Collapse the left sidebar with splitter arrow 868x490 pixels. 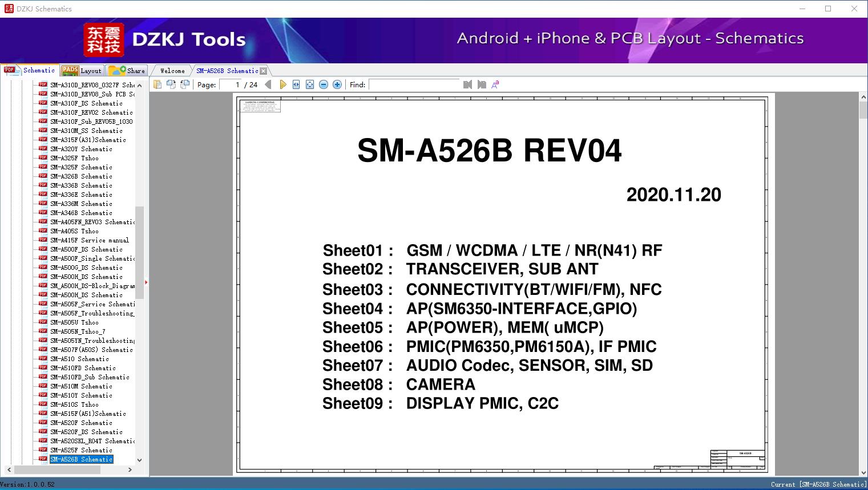tap(146, 282)
